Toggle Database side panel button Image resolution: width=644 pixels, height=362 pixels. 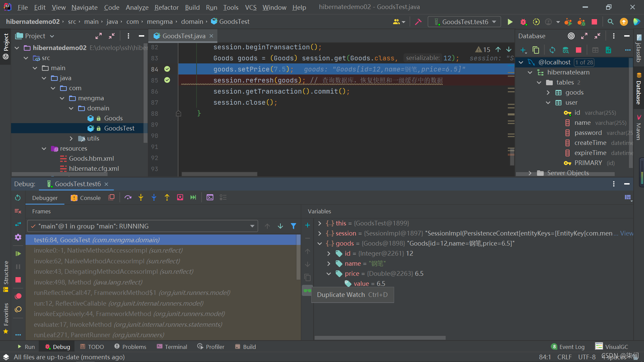pos(639,89)
